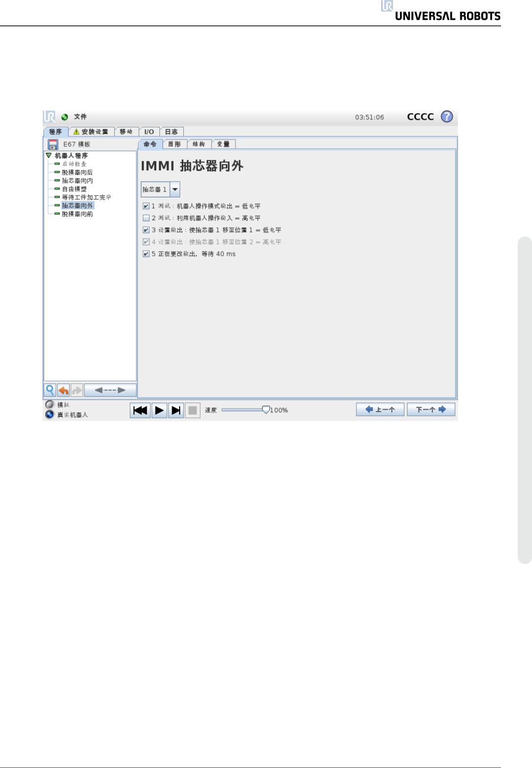Rewind program to start

coord(140,410)
